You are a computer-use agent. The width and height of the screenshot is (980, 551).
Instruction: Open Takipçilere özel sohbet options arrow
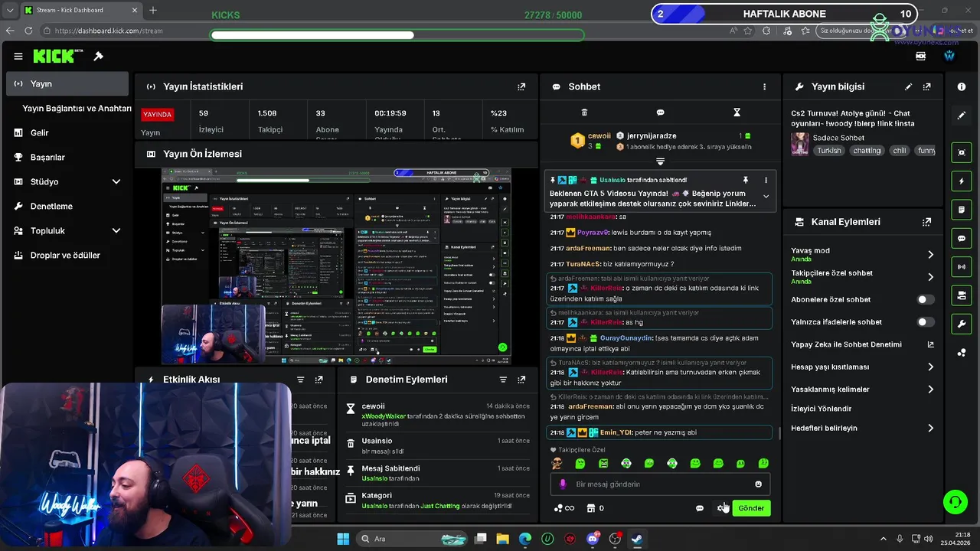point(930,277)
